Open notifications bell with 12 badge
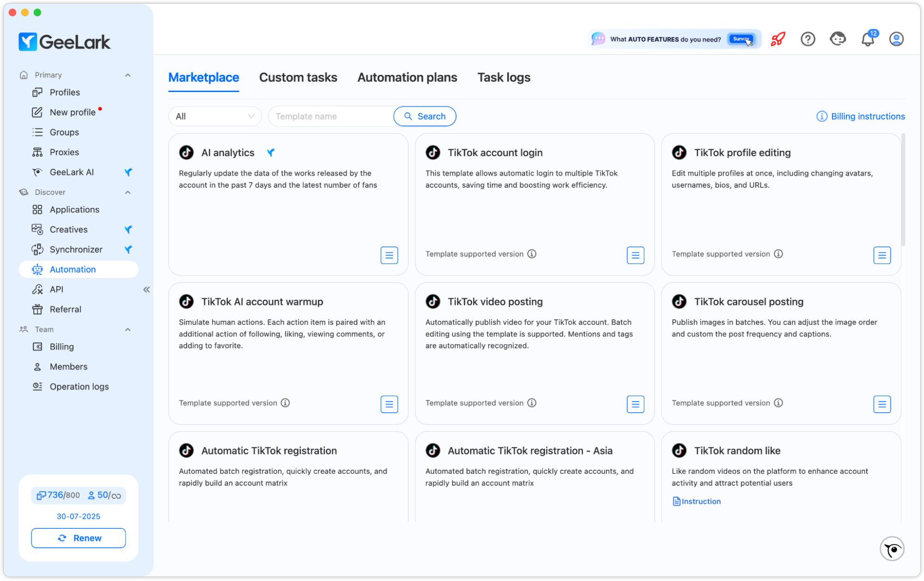This screenshot has width=924, height=581. pos(868,39)
